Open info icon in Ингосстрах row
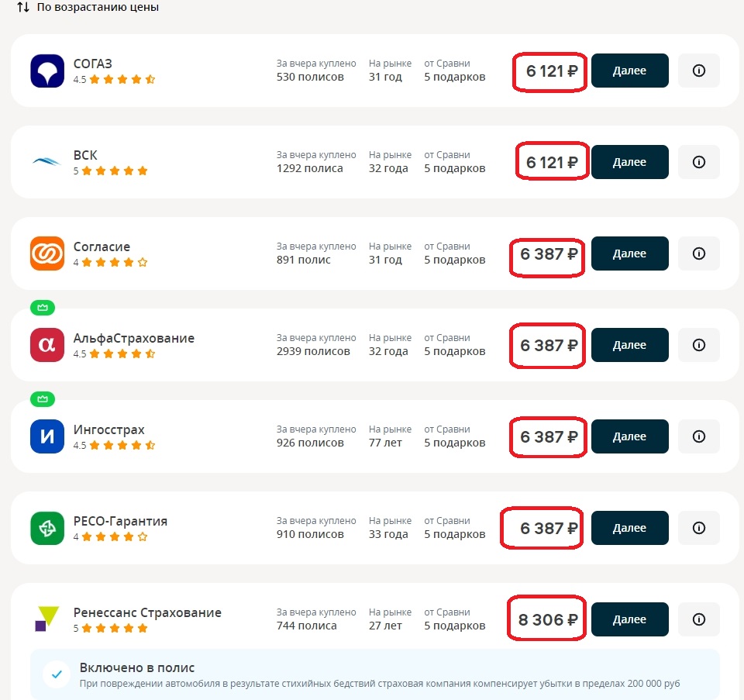 pos(698,436)
